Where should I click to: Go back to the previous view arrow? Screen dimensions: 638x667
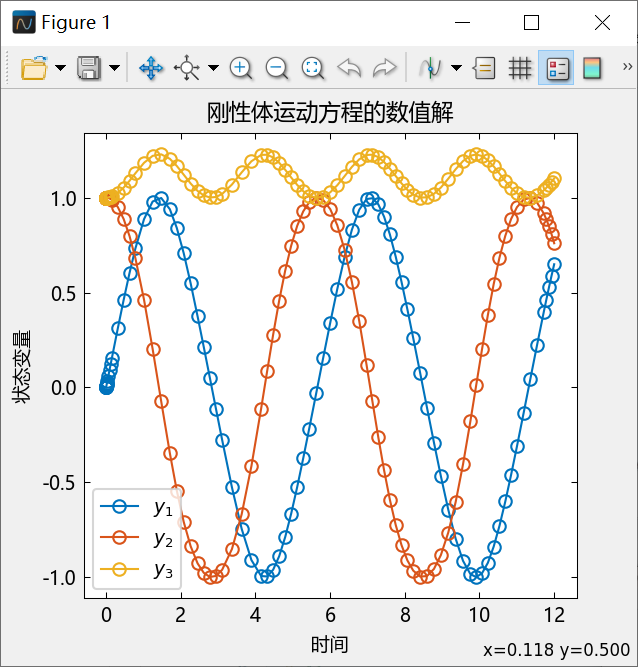tap(349, 68)
